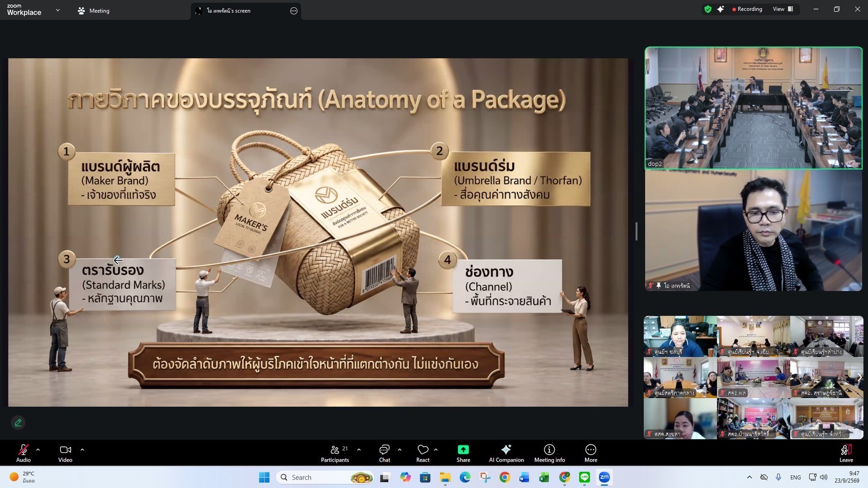Expand the Audio options arrow
868x488 pixels.
click(x=38, y=450)
